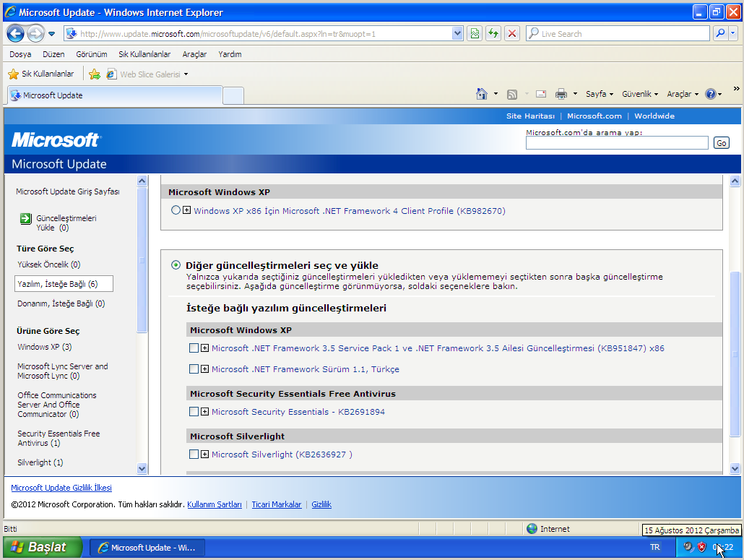Viewport: 744px width, 560px height.
Task: Focus the Live Search box
Action: [618, 34]
